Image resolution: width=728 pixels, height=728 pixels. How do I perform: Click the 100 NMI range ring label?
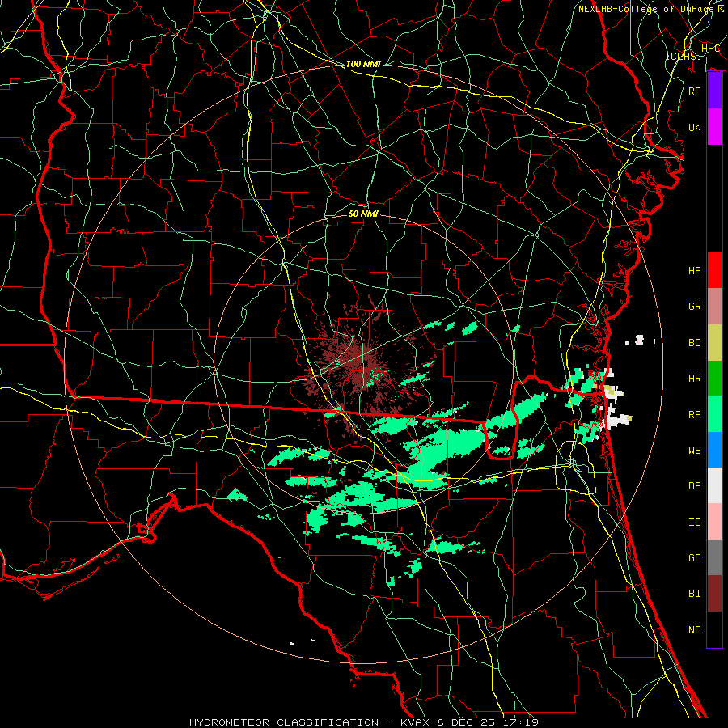(363, 64)
